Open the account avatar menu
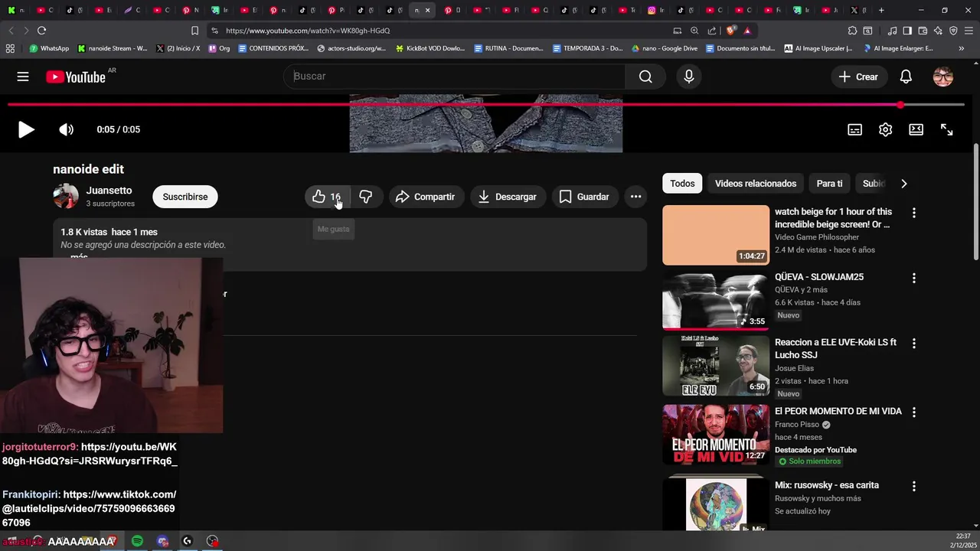Screen dimensions: 980x551 click(943, 77)
